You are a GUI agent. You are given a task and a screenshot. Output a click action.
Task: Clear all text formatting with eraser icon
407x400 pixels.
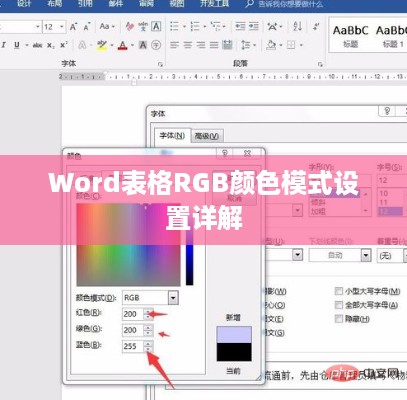(x=130, y=27)
